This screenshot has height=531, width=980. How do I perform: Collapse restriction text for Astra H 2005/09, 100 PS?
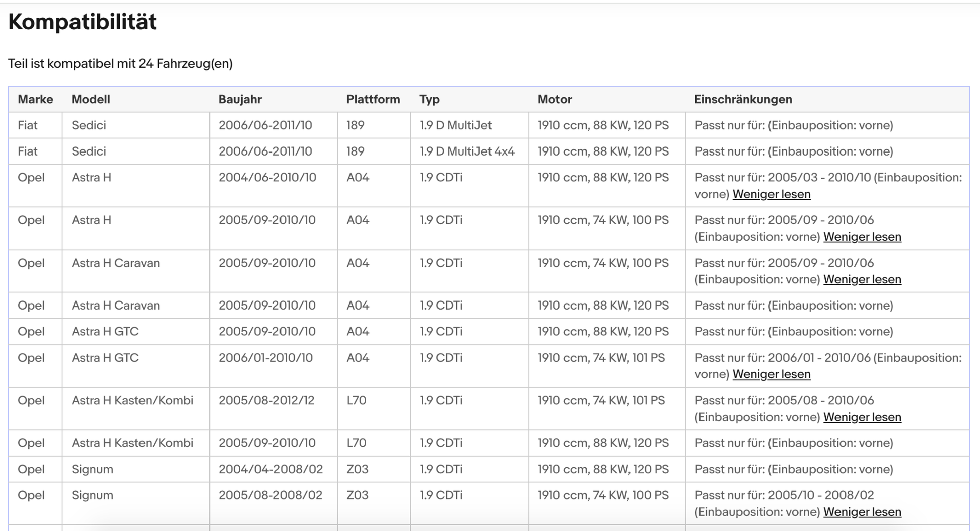pos(862,237)
